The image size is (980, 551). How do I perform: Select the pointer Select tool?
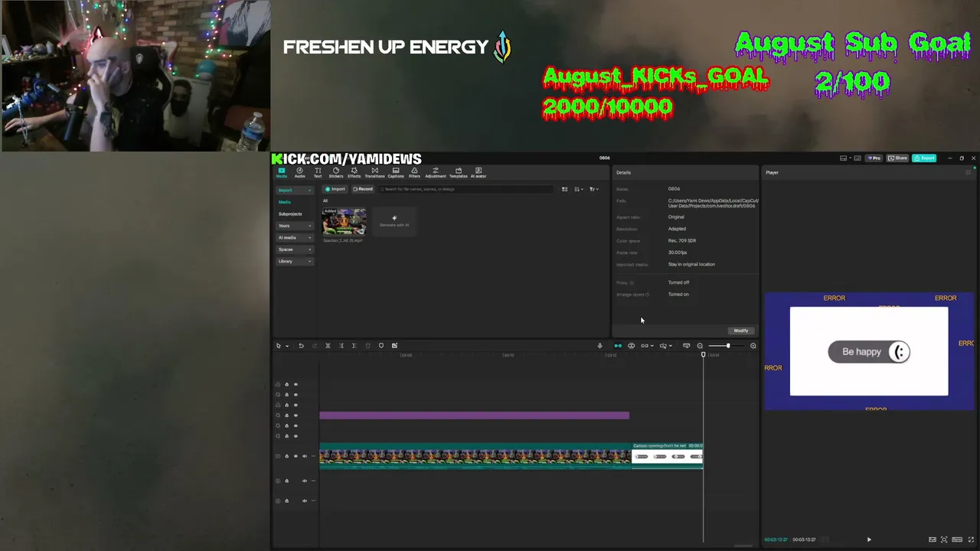279,346
